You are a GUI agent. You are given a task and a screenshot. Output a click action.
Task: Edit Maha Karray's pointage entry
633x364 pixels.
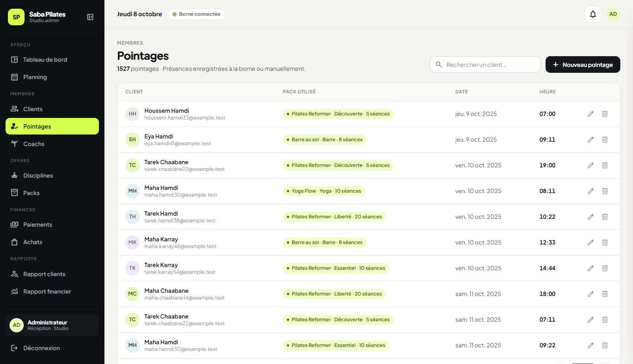591,243
